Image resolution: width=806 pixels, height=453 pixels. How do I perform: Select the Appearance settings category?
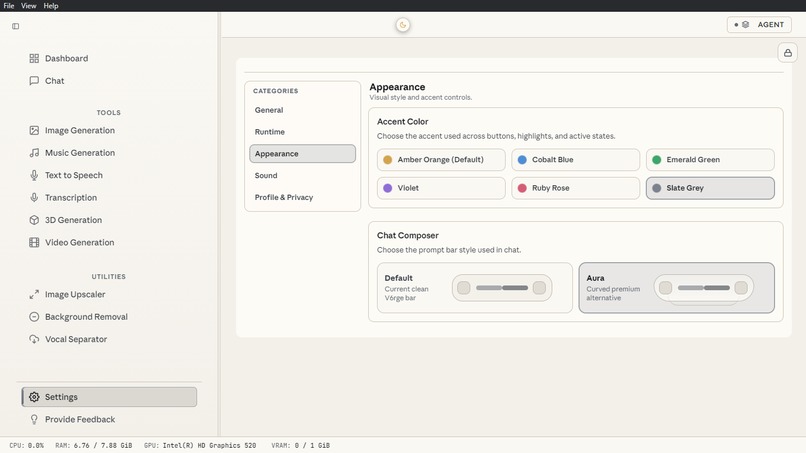coord(302,154)
